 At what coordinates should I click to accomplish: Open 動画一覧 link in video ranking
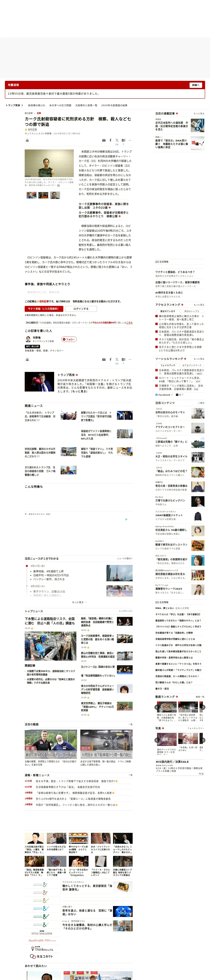[200, 697]
